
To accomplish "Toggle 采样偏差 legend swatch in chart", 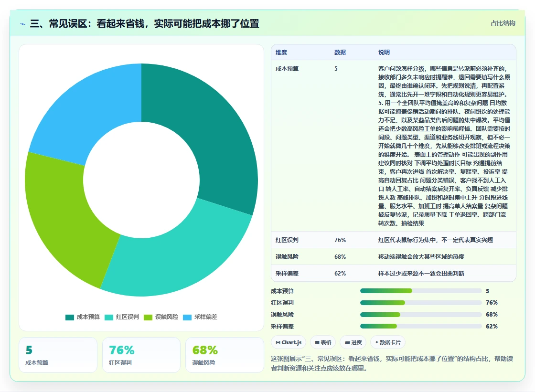I will coord(187,318).
